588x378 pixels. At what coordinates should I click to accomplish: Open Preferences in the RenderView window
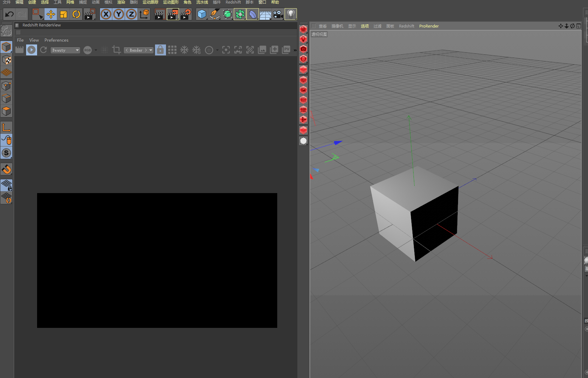point(57,40)
